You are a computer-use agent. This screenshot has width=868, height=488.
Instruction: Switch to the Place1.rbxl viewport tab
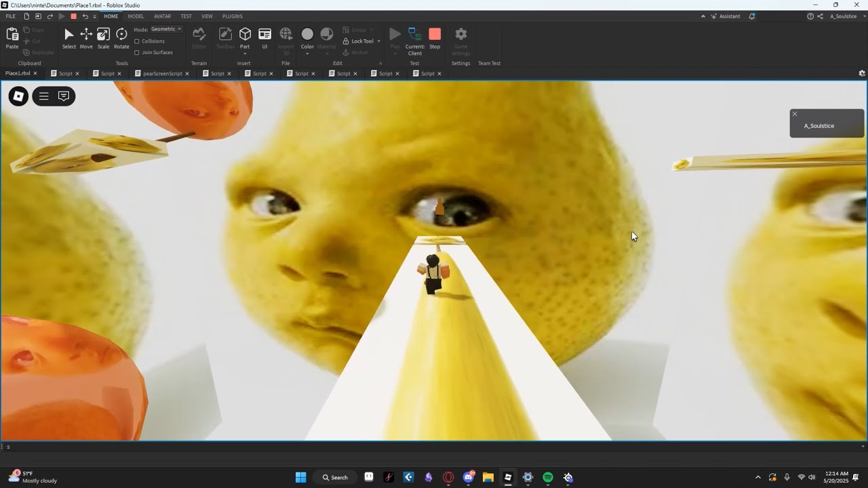[x=18, y=73]
